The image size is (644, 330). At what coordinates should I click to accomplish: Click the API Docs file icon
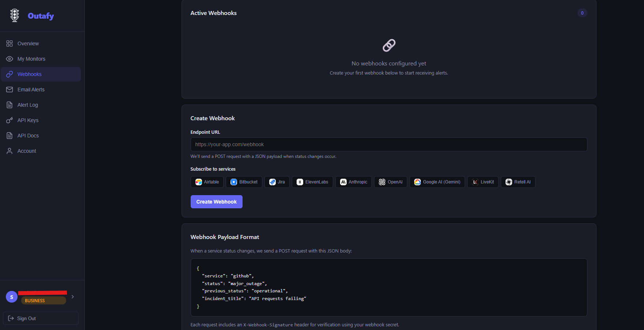(x=9, y=136)
